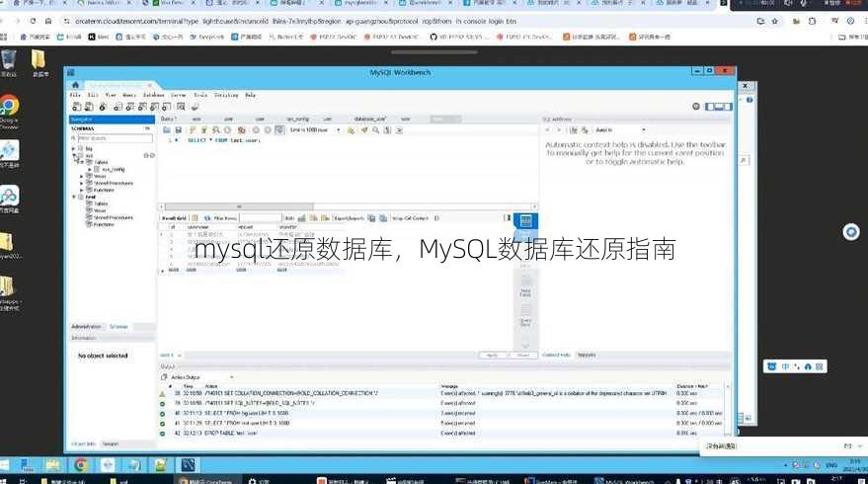Open the File menu
The width and height of the screenshot is (868, 484).
75,95
